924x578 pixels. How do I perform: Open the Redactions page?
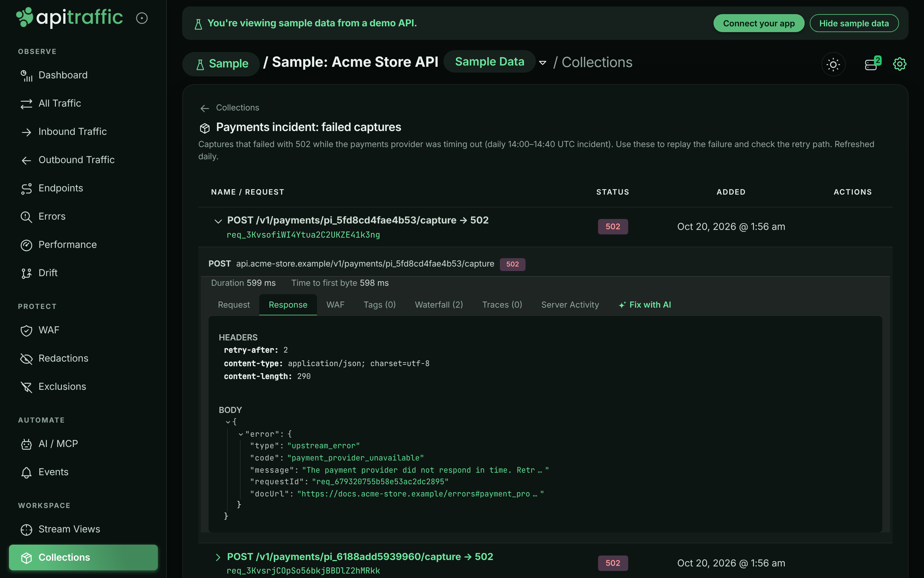tap(83, 358)
